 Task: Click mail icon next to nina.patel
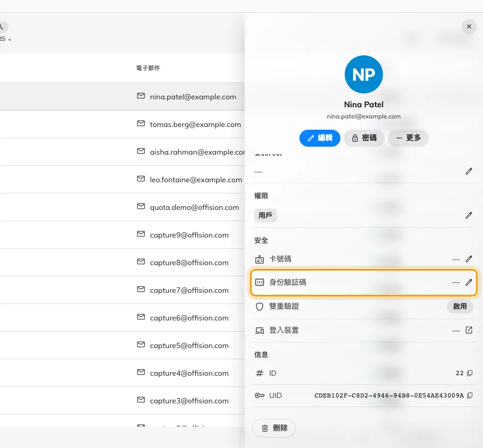(x=141, y=96)
